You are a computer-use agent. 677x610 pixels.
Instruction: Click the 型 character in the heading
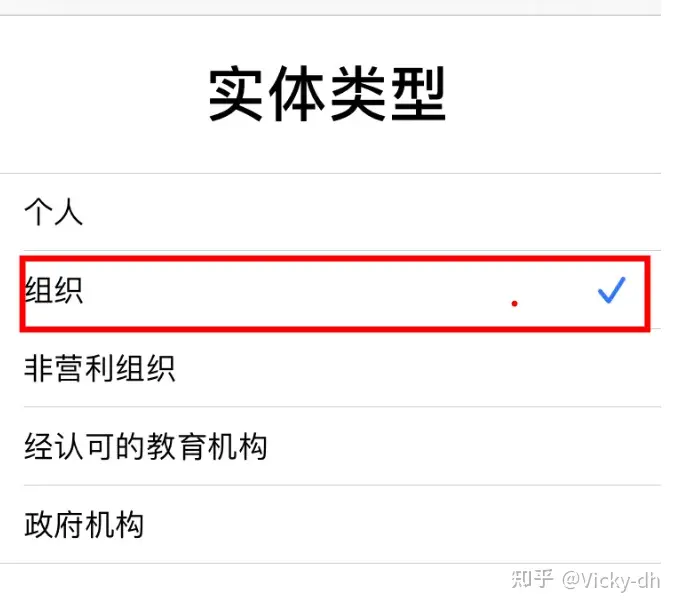tap(417, 96)
